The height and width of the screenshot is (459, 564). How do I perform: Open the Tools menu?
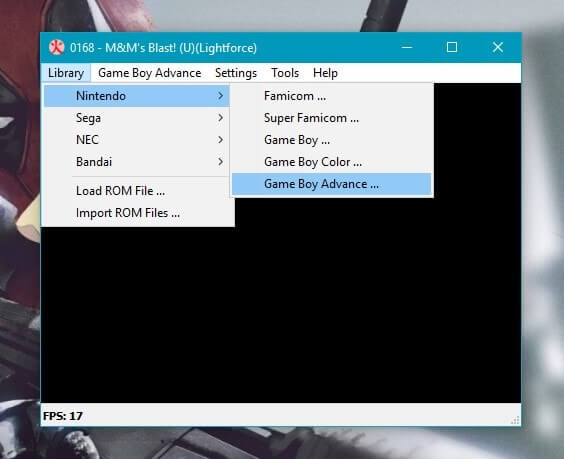coord(285,73)
